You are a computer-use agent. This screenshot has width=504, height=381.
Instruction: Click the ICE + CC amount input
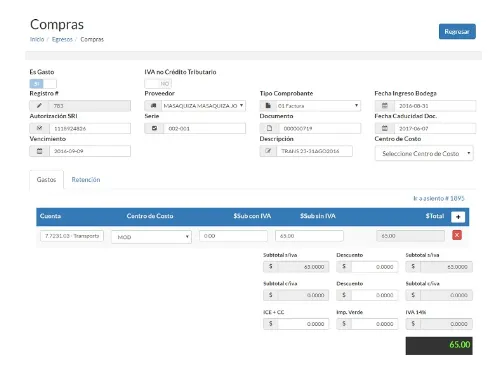pyautogui.click(x=303, y=324)
